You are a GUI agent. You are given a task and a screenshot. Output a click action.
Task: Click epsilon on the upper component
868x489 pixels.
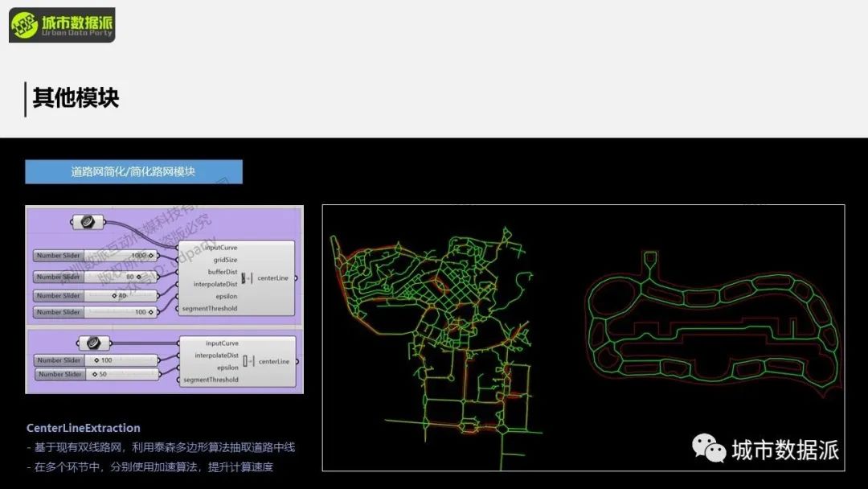[x=227, y=296]
